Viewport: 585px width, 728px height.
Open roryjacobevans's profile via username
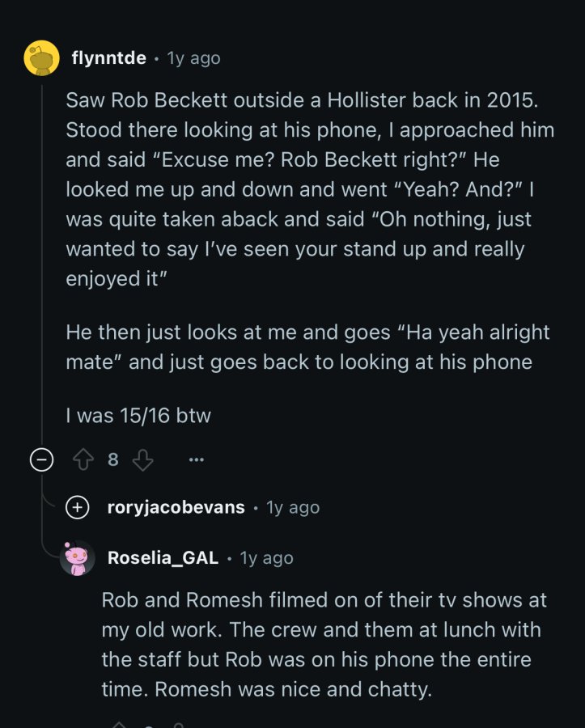point(176,507)
